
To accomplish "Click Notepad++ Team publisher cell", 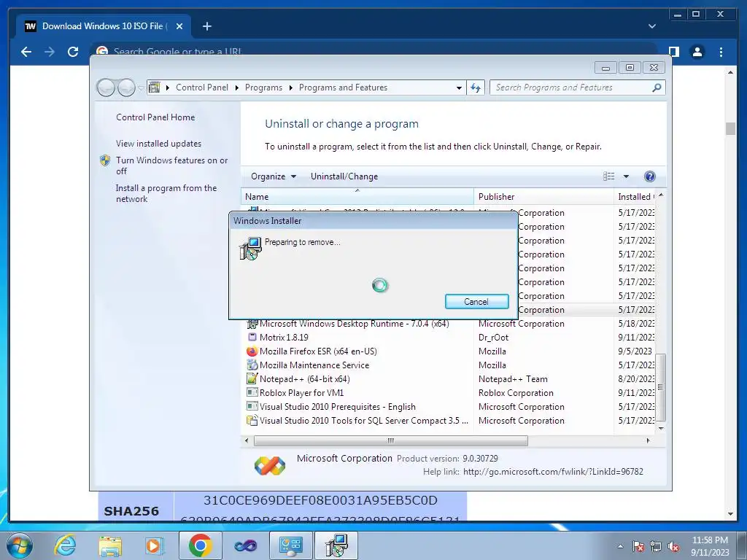I will point(513,379).
